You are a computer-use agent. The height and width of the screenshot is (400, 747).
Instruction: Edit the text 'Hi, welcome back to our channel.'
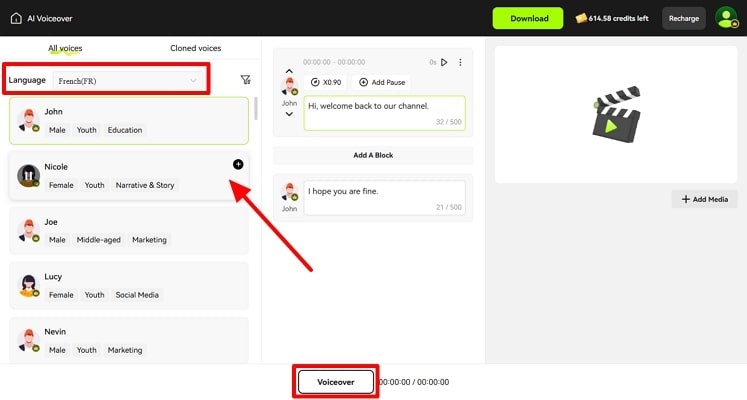384,113
